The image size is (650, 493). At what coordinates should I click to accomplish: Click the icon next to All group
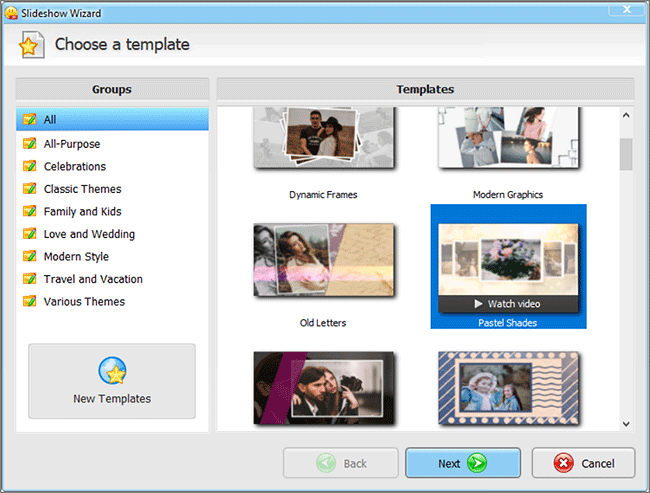point(30,119)
